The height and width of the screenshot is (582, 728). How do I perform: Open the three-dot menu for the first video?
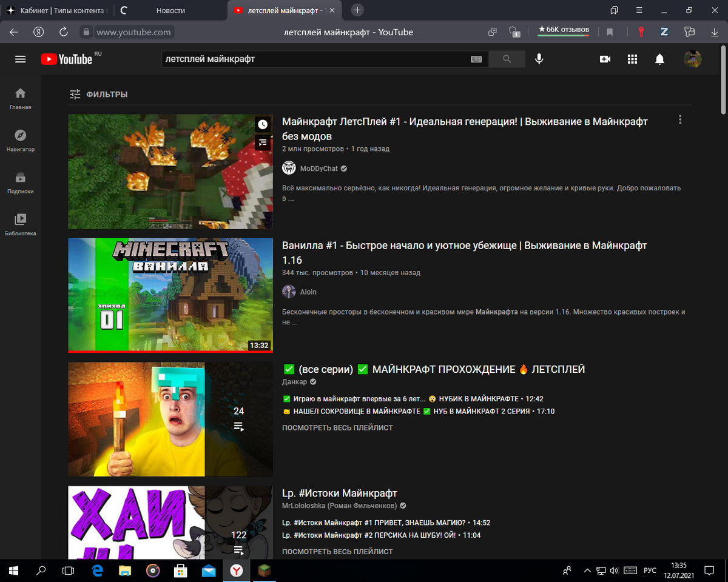pos(680,119)
